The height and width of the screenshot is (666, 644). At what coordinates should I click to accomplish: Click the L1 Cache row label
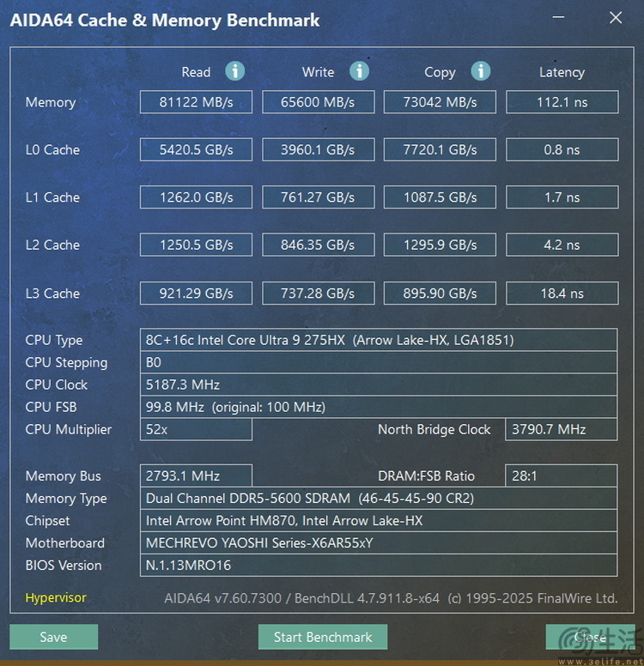tap(52, 197)
